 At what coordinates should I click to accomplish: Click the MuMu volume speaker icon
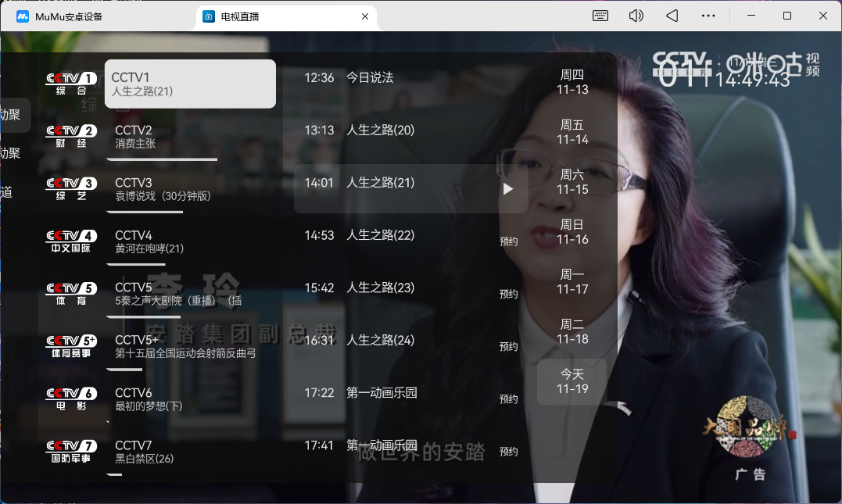(636, 16)
